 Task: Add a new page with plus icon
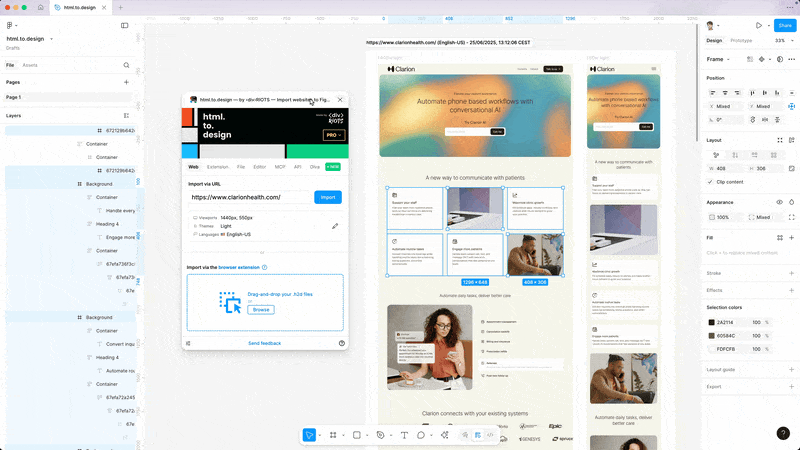pos(126,82)
